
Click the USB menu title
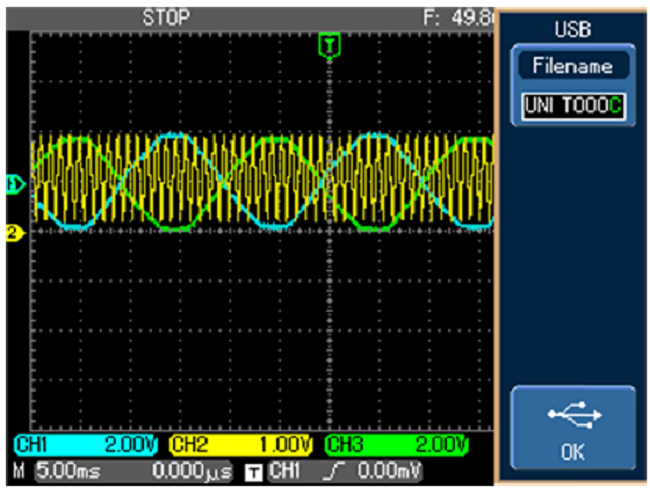[571, 30]
